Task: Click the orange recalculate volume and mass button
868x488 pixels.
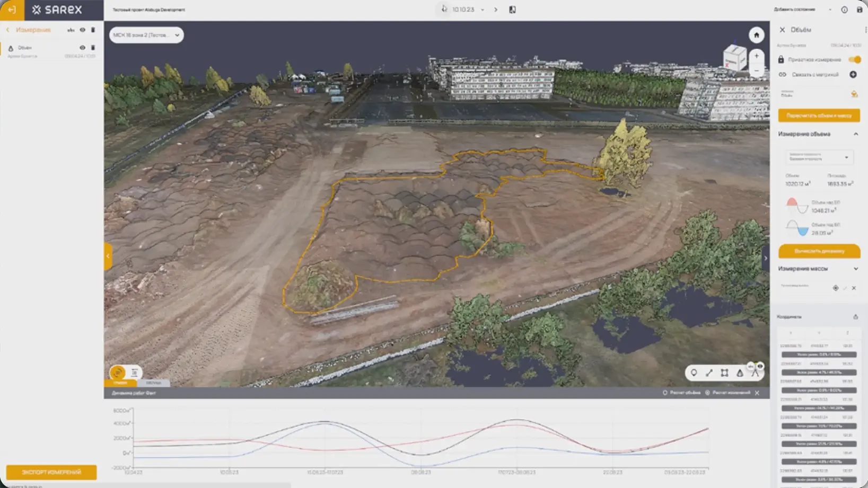Action: [x=819, y=116]
